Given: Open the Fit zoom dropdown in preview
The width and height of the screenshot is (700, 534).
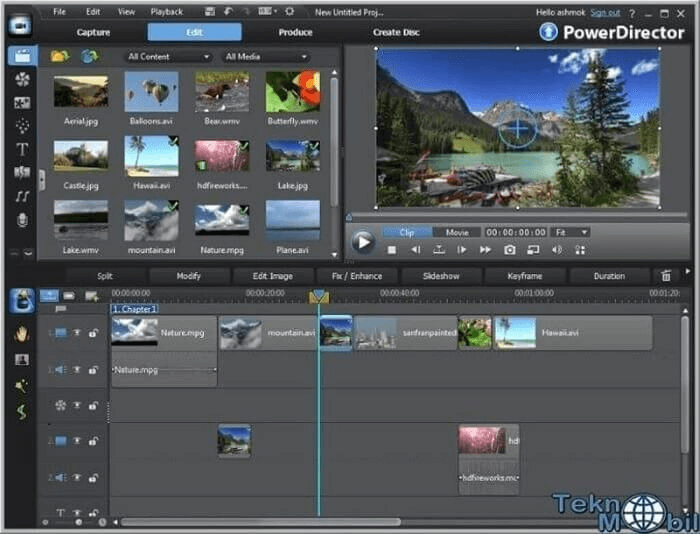Looking at the screenshot, I should [570, 232].
